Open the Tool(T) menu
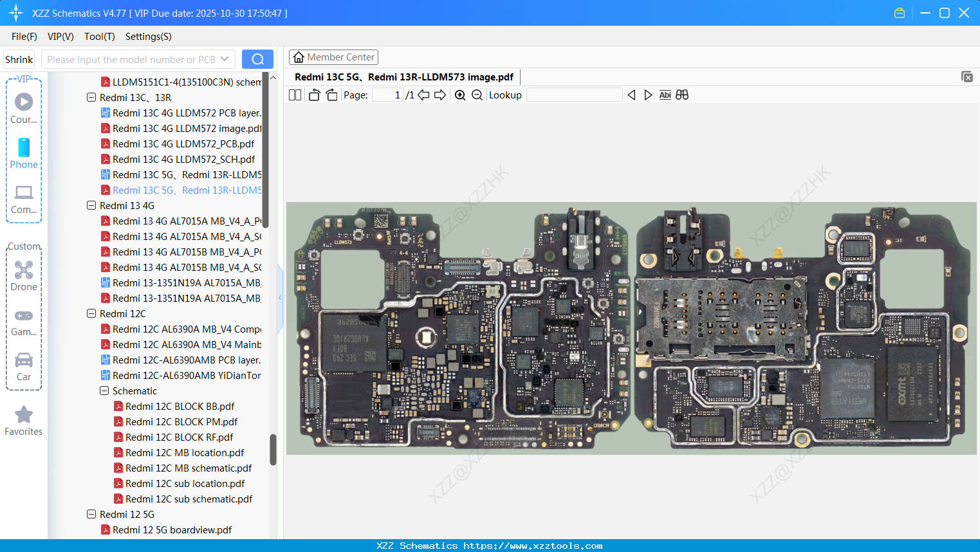 click(99, 37)
